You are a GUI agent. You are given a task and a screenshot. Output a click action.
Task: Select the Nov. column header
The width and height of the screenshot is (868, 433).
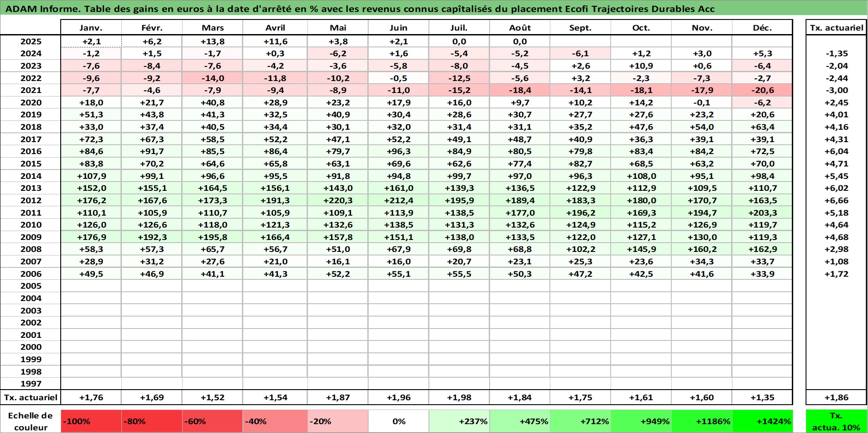[x=702, y=27]
